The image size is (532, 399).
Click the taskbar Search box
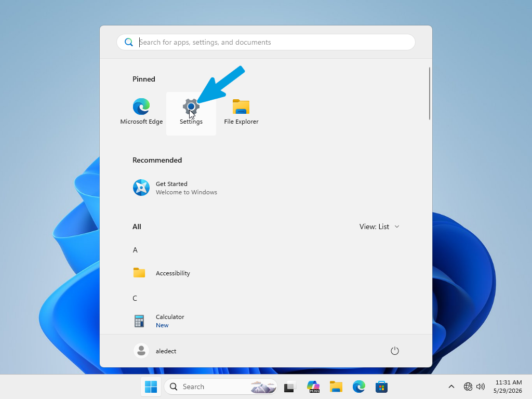coord(220,387)
